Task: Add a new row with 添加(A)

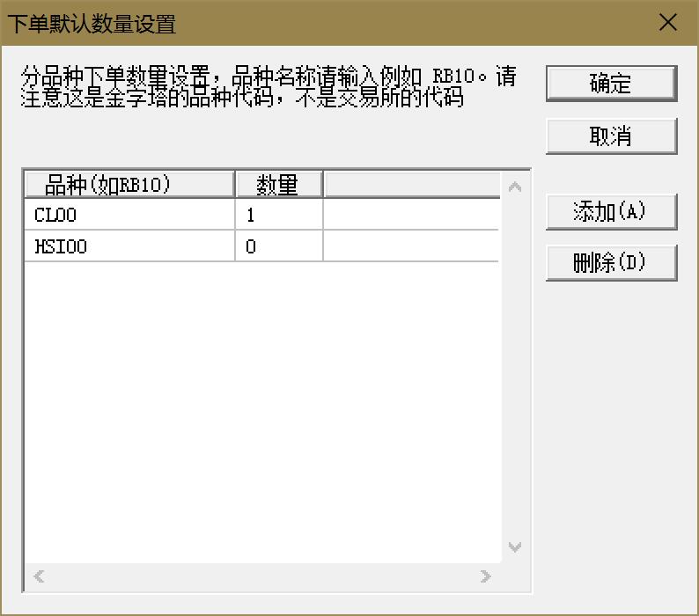Action: click(x=611, y=212)
